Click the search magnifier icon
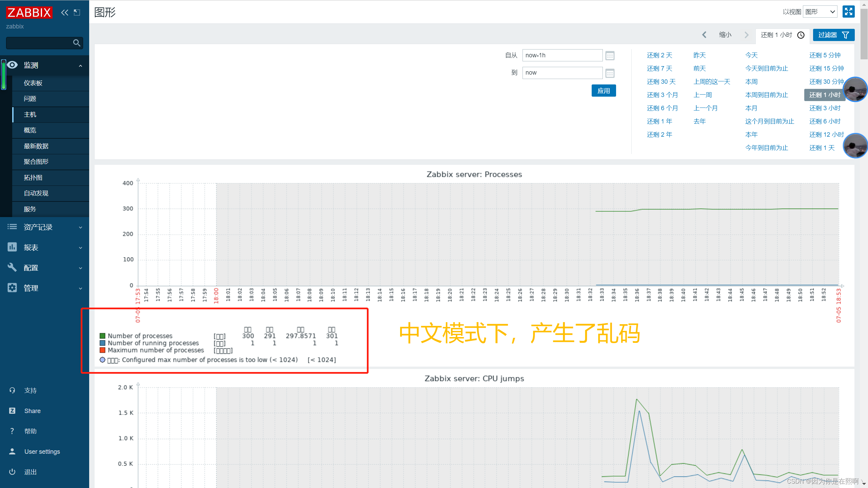 click(77, 43)
